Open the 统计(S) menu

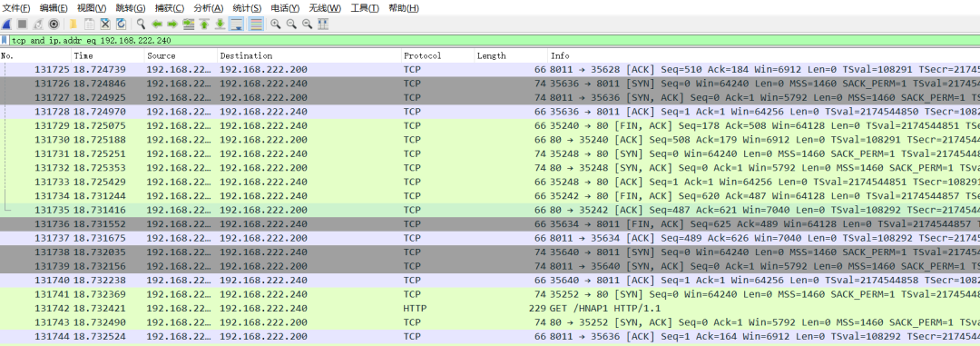point(247,8)
